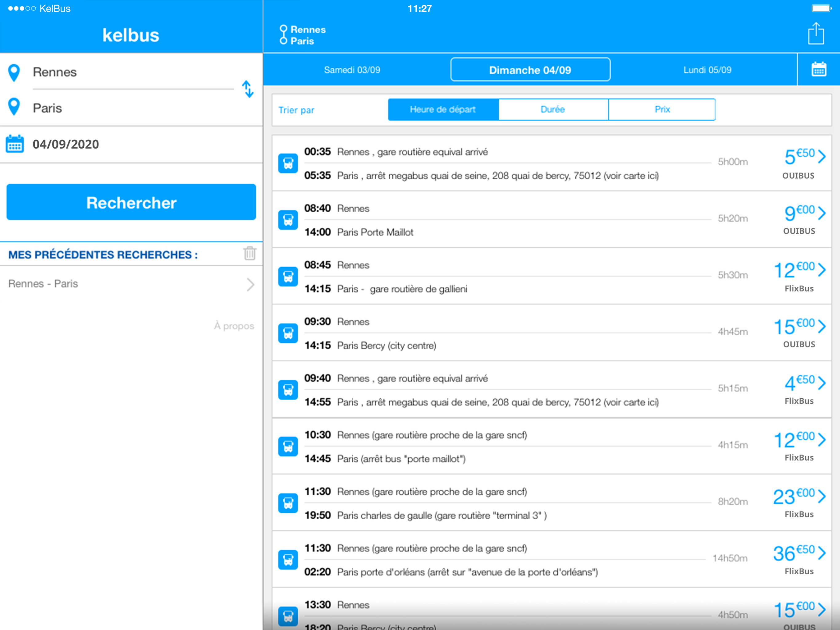Click the Rechercher button
840x630 pixels.
click(x=131, y=202)
